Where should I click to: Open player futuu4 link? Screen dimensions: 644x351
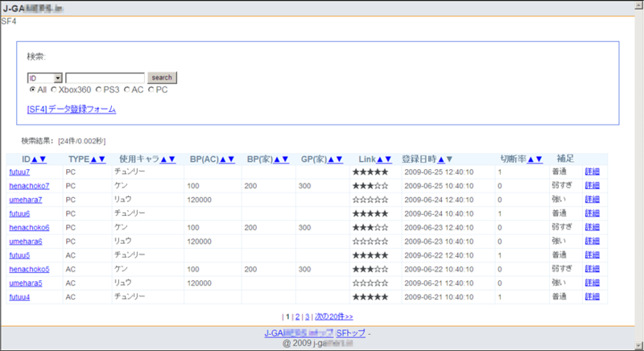click(19, 297)
